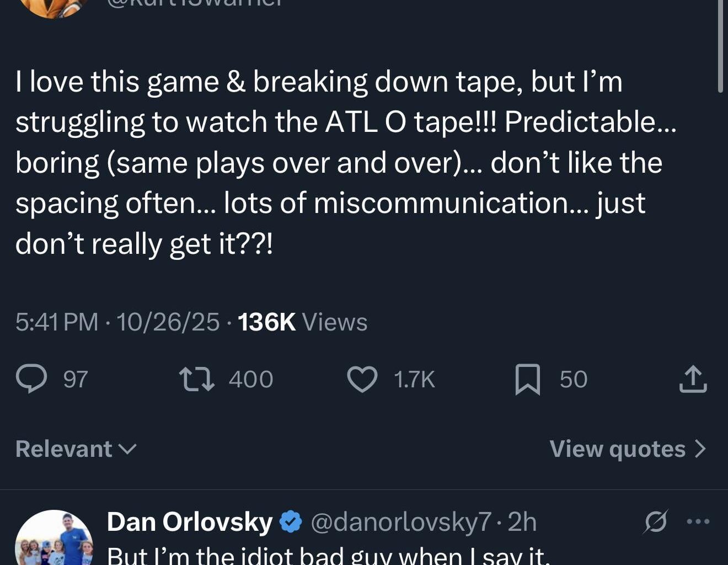
Task: Open the "But I'm the idiot" reply
Action: (328, 555)
